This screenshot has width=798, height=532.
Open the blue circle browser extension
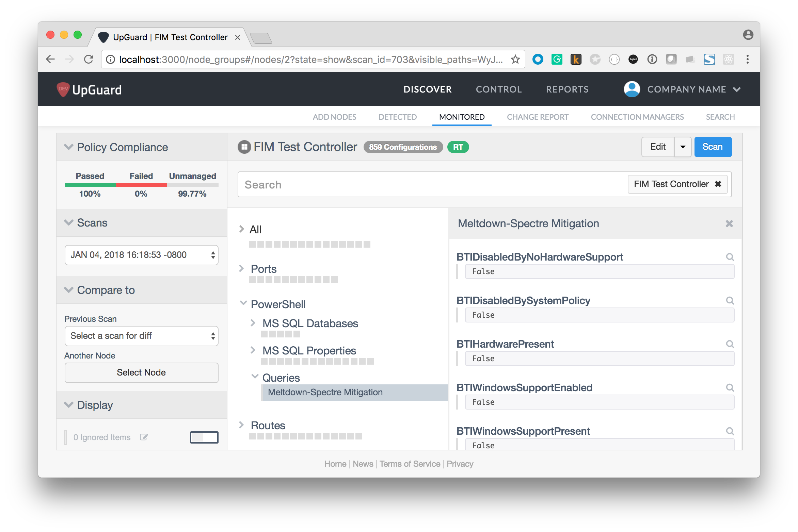point(538,60)
